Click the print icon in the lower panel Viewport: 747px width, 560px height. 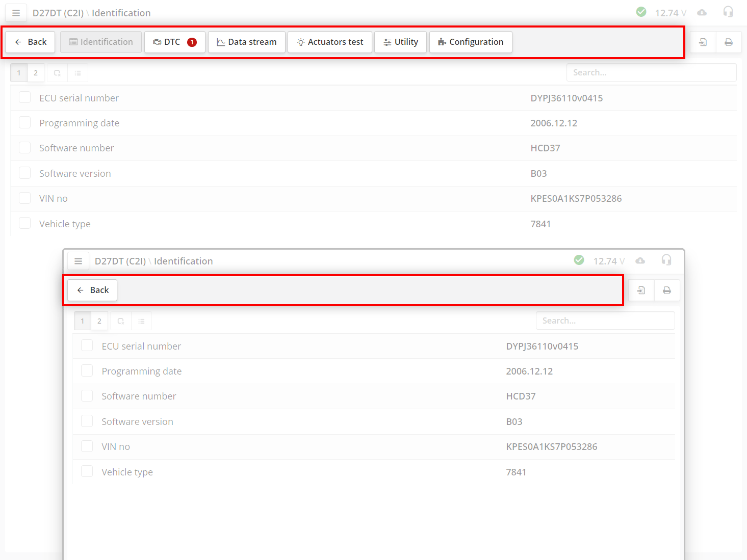[666, 290]
